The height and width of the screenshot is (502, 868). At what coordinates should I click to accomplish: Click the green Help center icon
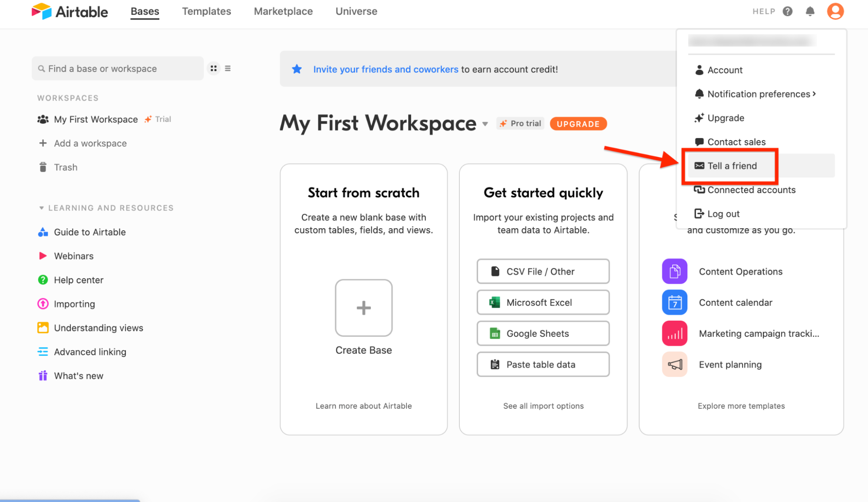(43, 280)
